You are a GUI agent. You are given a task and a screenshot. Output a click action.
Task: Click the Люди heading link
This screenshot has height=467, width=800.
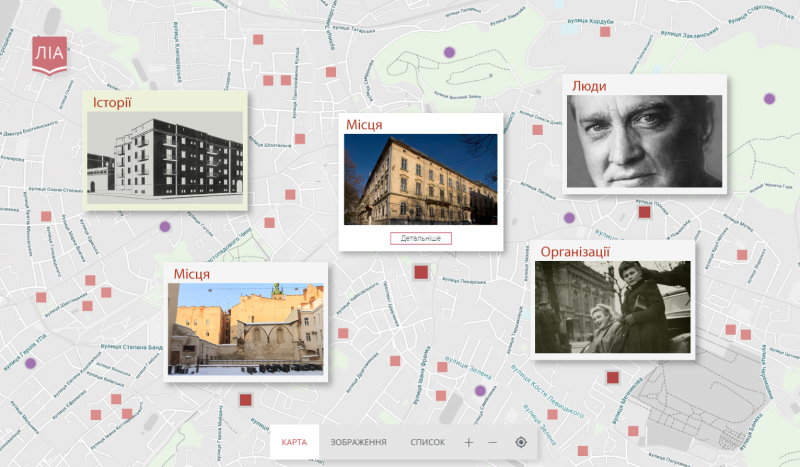click(x=589, y=86)
